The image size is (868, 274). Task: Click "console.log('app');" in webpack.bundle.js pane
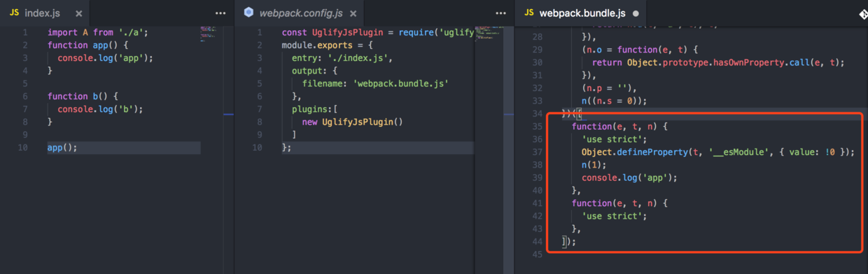(x=629, y=177)
